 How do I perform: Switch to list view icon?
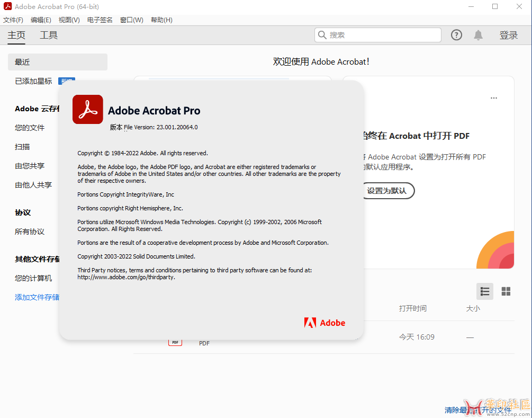[x=485, y=291]
